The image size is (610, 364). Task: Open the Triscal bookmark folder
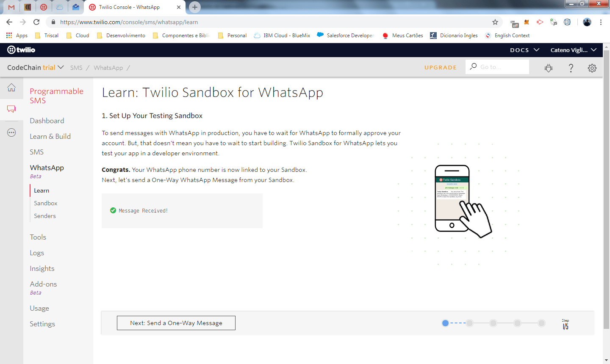coord(47,36)
